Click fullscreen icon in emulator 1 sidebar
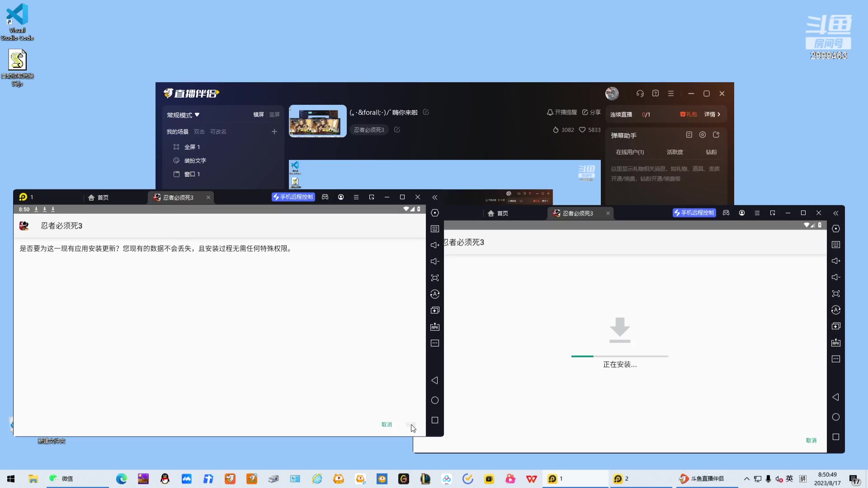 tap(435, 278)
